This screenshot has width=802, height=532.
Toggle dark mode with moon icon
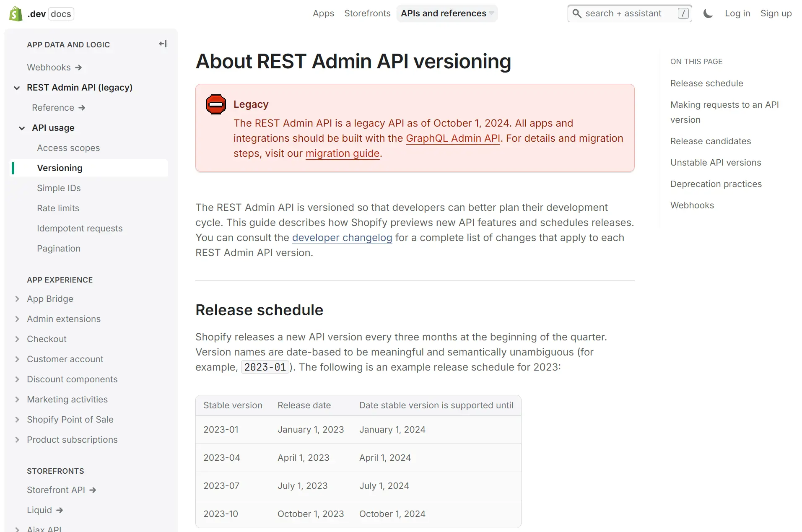[x=708, y=14]
